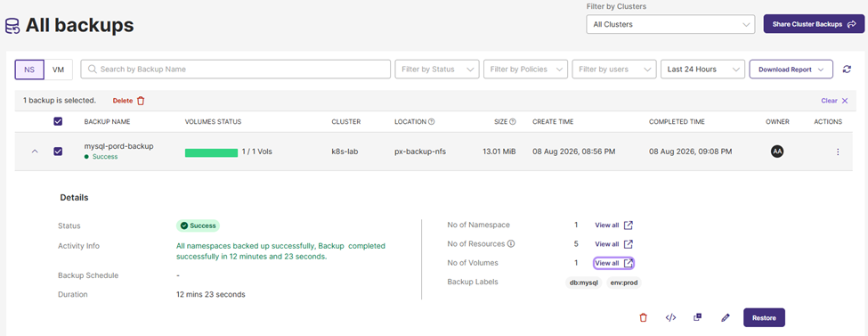This screenshot has height=336, width=868.
Task: Click the 09:08 PM completed time value
Action: point(690,152)
